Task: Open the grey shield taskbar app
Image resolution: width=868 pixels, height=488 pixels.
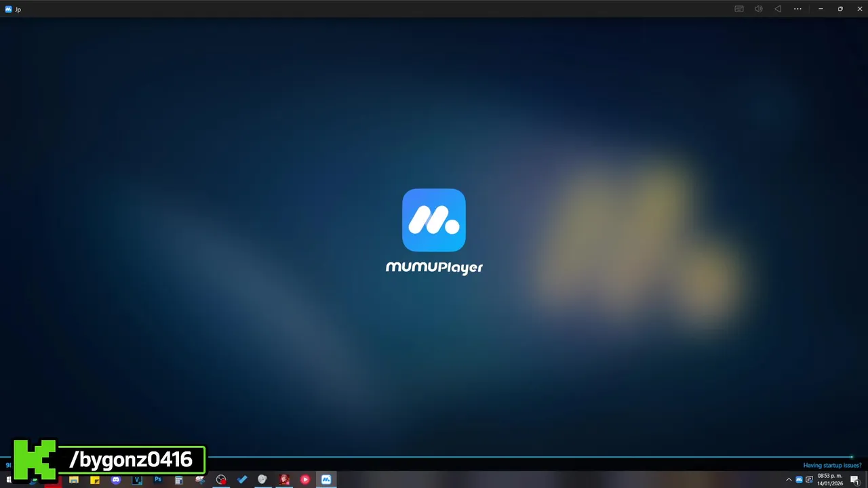Action: [262, 480]
